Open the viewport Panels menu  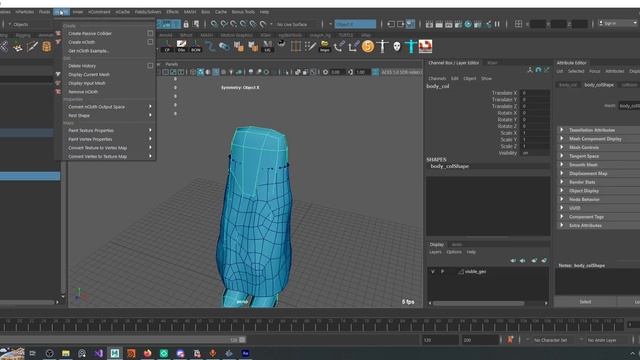pos(171,64)
